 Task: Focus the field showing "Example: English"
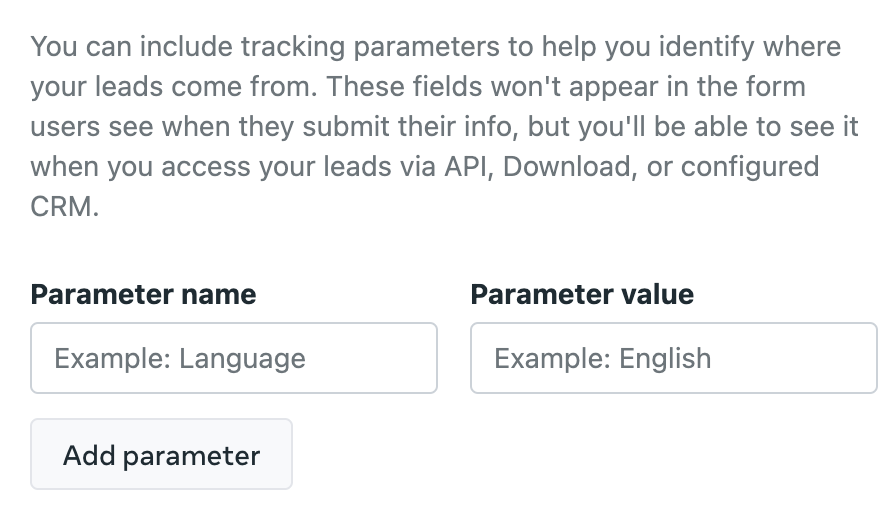(673, 358)
